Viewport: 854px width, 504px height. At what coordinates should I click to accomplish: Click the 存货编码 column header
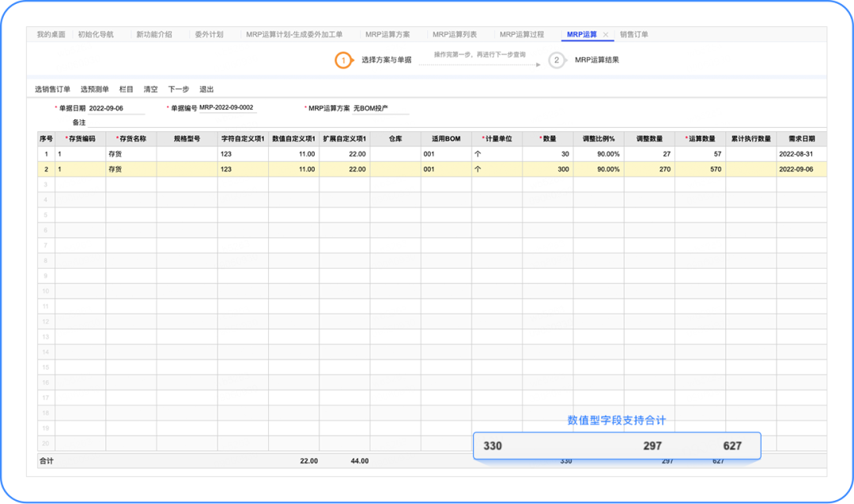(81, 138)
